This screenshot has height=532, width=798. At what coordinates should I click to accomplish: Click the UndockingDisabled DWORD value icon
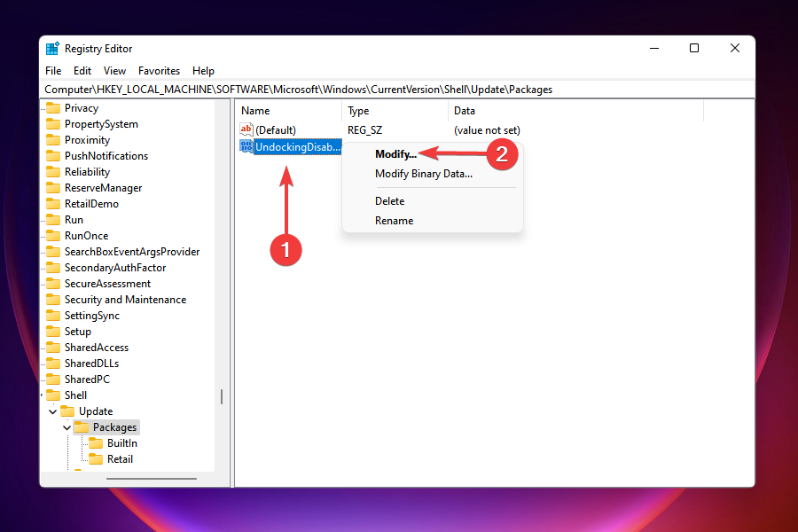[x=246, y=146]
